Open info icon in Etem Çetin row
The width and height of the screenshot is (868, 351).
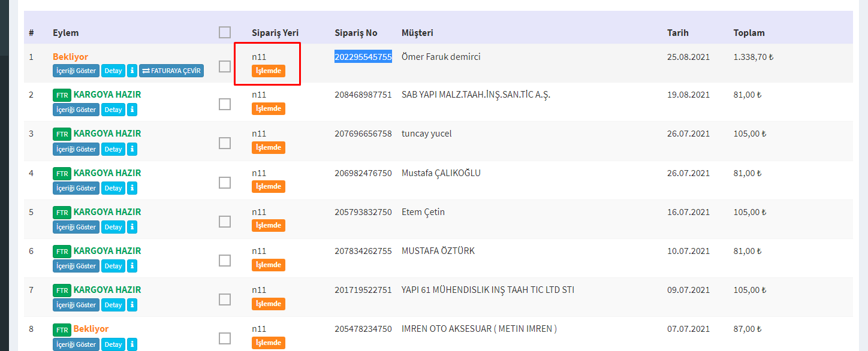click(132, 227)
